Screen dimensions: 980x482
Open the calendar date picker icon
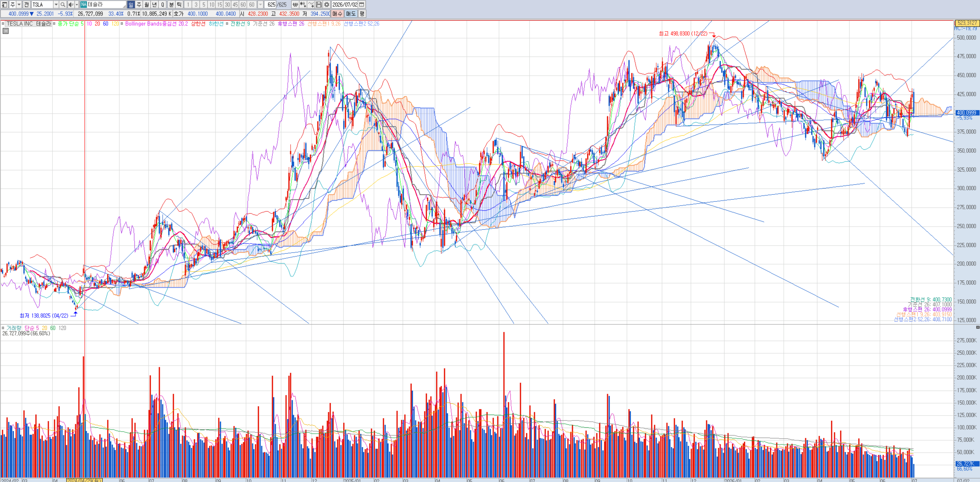pyautogui.click(x=362, y=5)
